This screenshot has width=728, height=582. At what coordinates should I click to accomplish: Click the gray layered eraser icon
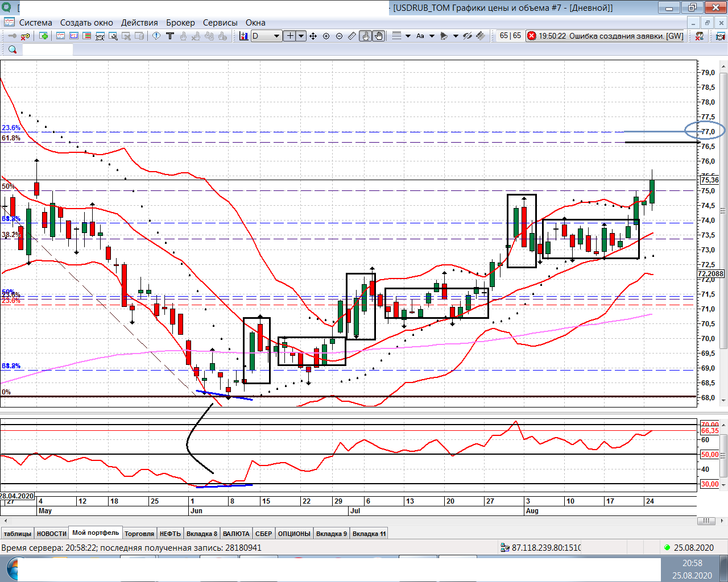click(x=481, y=36)
